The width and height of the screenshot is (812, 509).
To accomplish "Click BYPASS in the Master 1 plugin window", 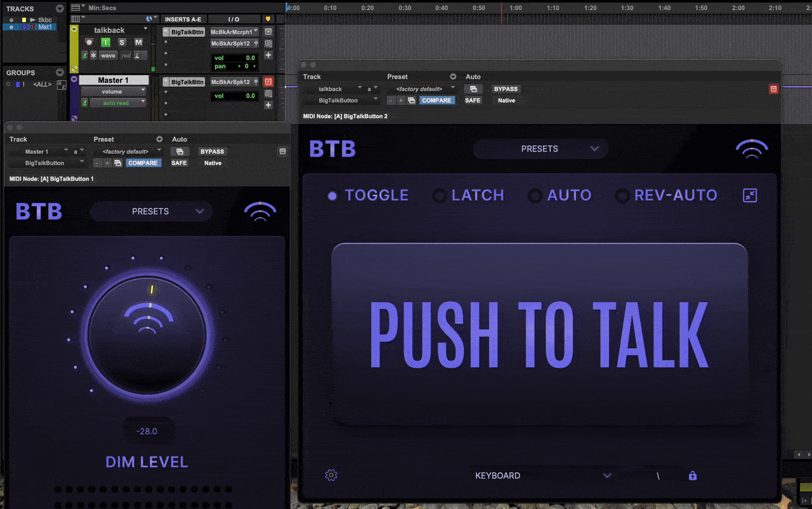I will [x=213, y=151].
